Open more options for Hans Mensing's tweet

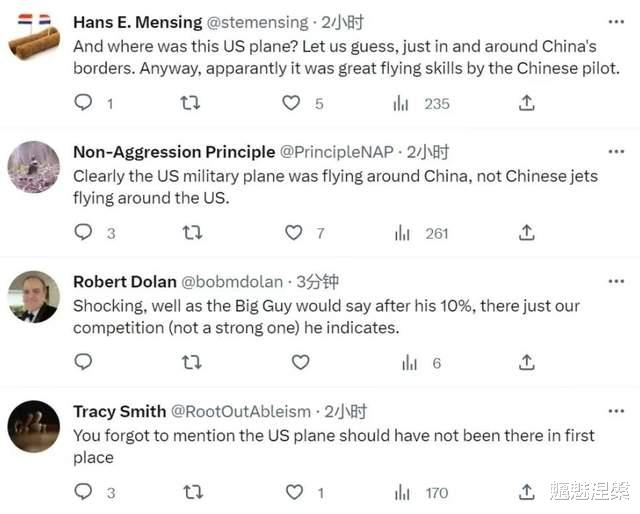[x=617, y=21]
